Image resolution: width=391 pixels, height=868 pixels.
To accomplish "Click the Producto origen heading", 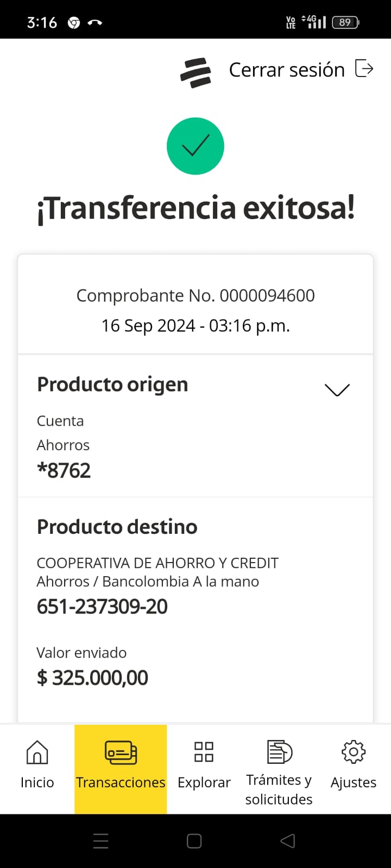I will (112, 385).
